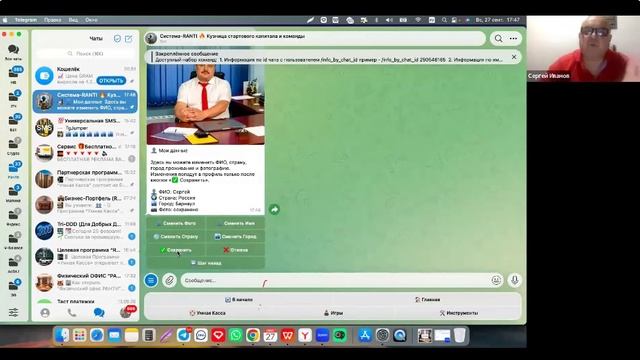Open profile settings avatar with red badge
640x360 pixels.
tap(126, 313)
